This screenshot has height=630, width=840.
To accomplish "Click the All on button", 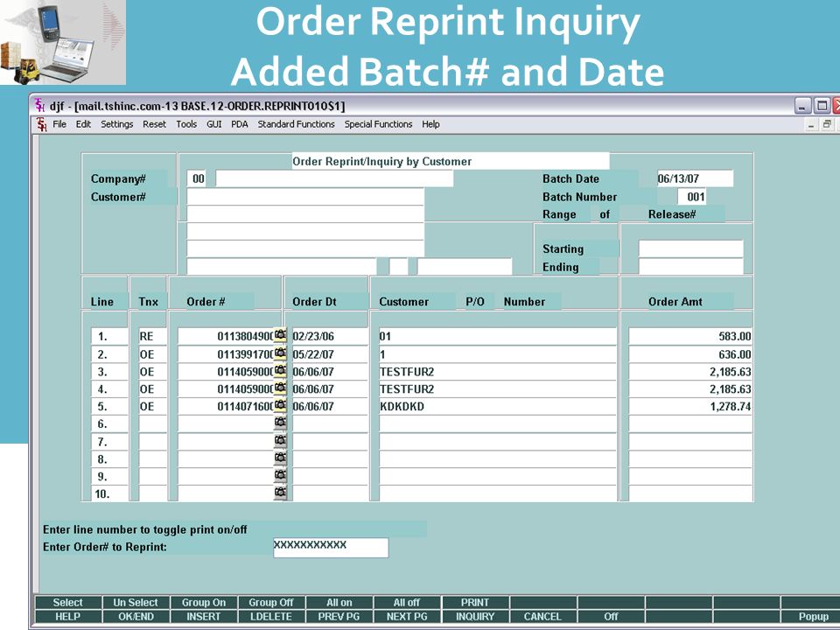I will tap(339, 603).
